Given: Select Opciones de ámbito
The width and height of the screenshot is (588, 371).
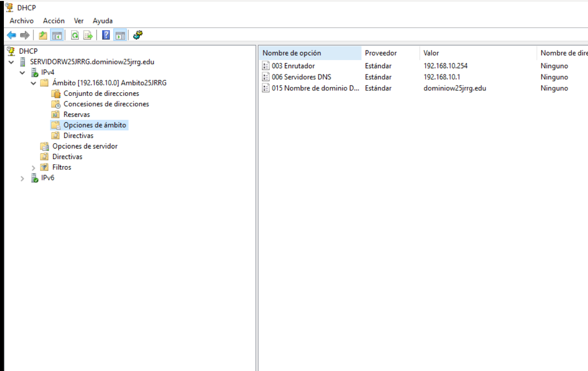Looking at the screenshot, I should 94,125.
